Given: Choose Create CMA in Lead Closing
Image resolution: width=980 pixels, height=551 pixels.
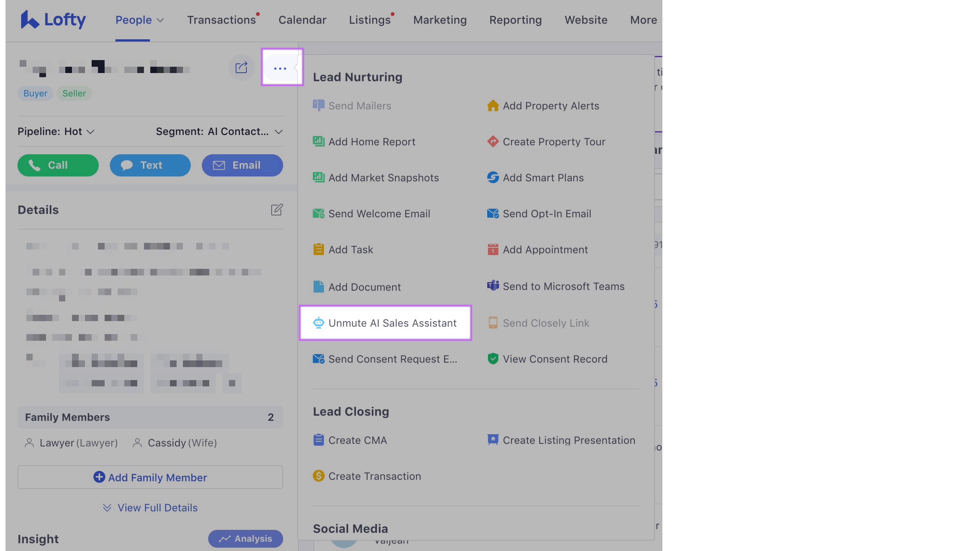Looking at the screenshot, I should tap(357, 441).
